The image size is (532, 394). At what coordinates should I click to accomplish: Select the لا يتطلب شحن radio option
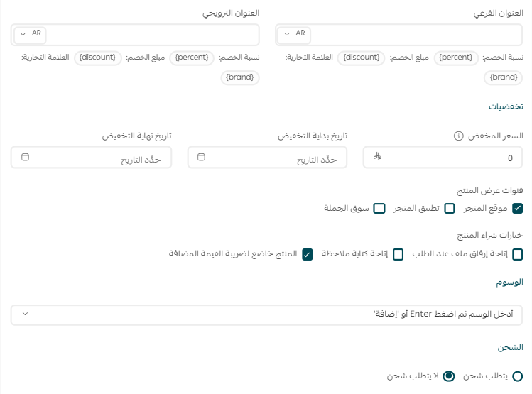pyautogui.click(x=449, y=376)
